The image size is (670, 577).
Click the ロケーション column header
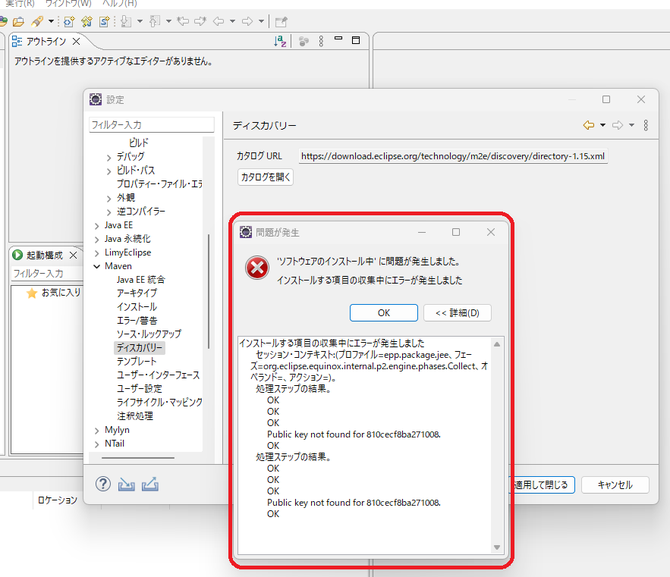tap(58, 500)
